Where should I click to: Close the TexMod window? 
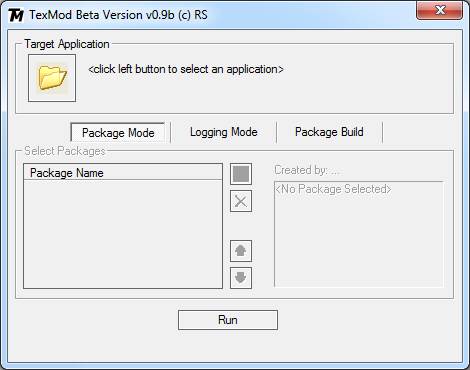[439, 10]
